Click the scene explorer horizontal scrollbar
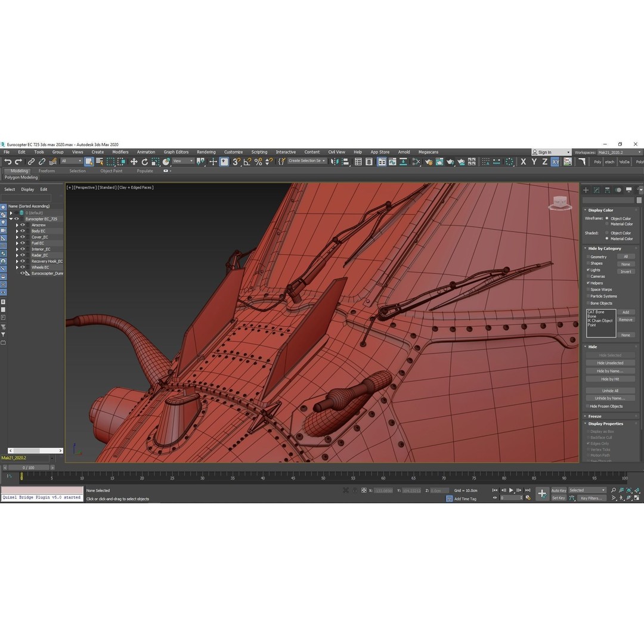 [35, 451]
